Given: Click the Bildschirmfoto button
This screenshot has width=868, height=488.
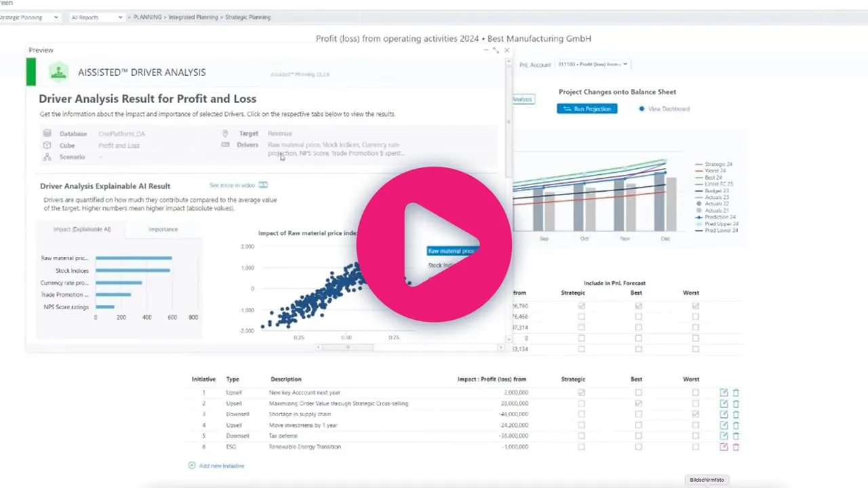Looking at the screenshot, I should (707, 480).
